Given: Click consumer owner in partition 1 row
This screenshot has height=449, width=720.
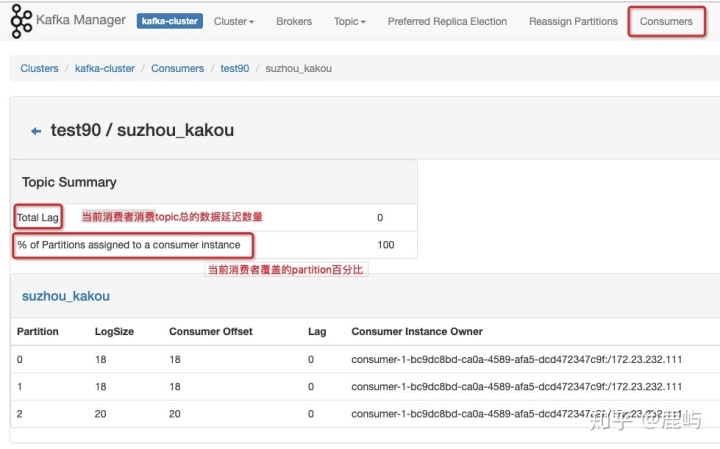Looking at the screenshot, I should pos(517,387).
